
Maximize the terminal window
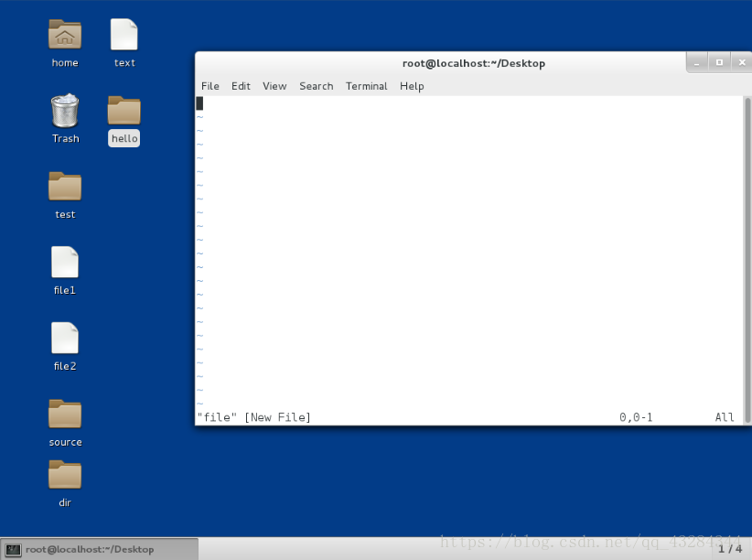click(719, 62)
